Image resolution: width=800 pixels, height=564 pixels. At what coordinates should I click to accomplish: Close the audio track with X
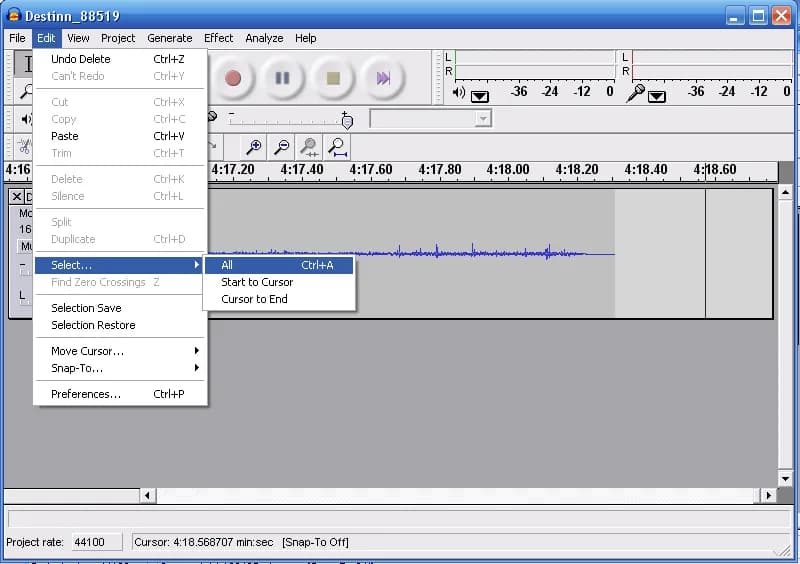(16, 197)
